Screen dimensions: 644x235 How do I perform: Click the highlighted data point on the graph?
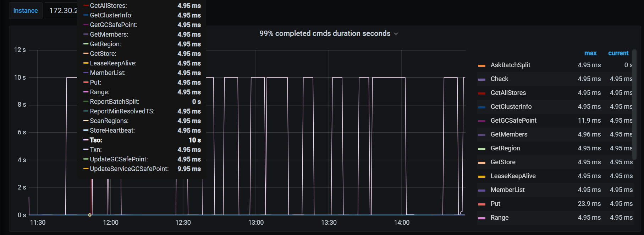click(90, 215)
